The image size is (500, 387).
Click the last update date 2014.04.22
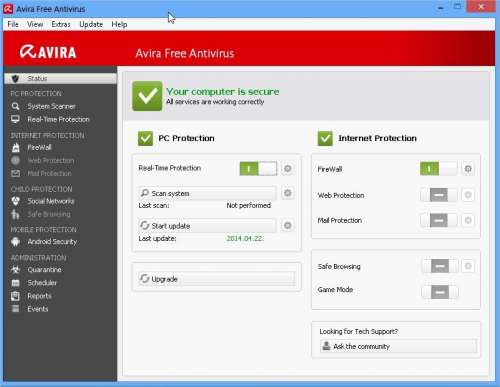245,238
